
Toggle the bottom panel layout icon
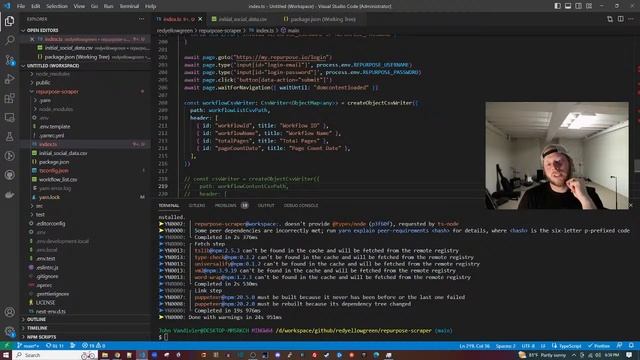click(x=568, y=6)
